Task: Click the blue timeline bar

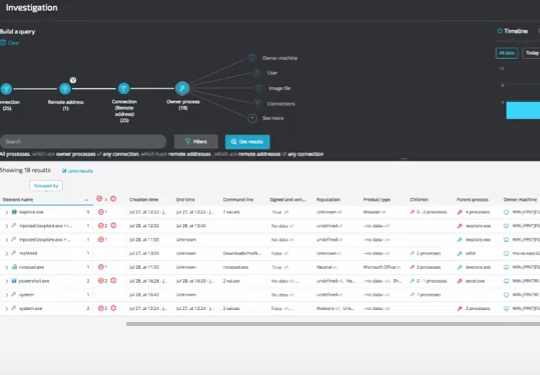Action: (523, 110)
